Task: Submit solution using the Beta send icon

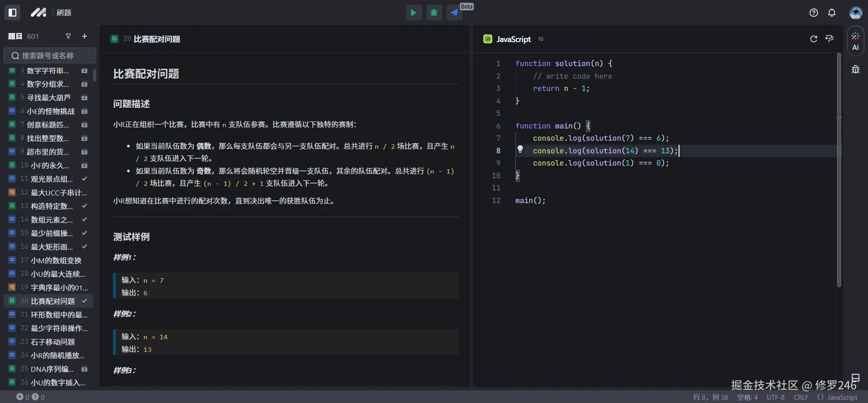Action: click(x=454, y=13)
